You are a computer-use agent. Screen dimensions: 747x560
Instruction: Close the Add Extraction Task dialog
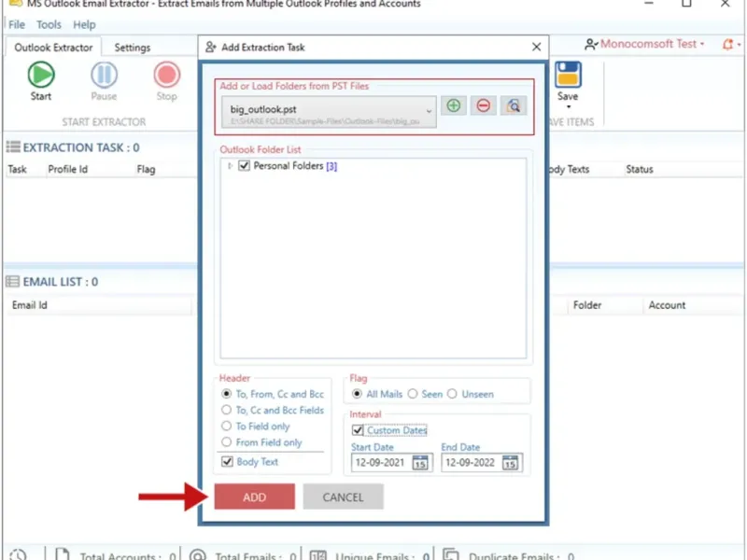[536, 47]
